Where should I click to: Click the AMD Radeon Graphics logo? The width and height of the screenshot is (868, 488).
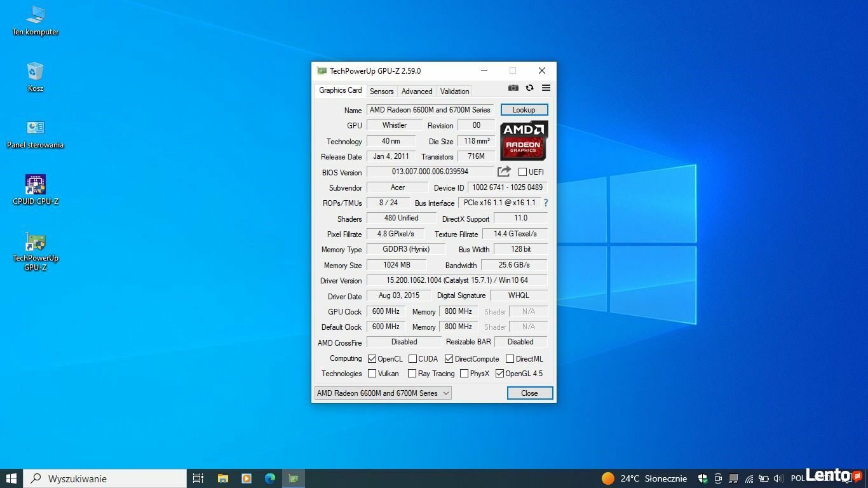point(524,140)
